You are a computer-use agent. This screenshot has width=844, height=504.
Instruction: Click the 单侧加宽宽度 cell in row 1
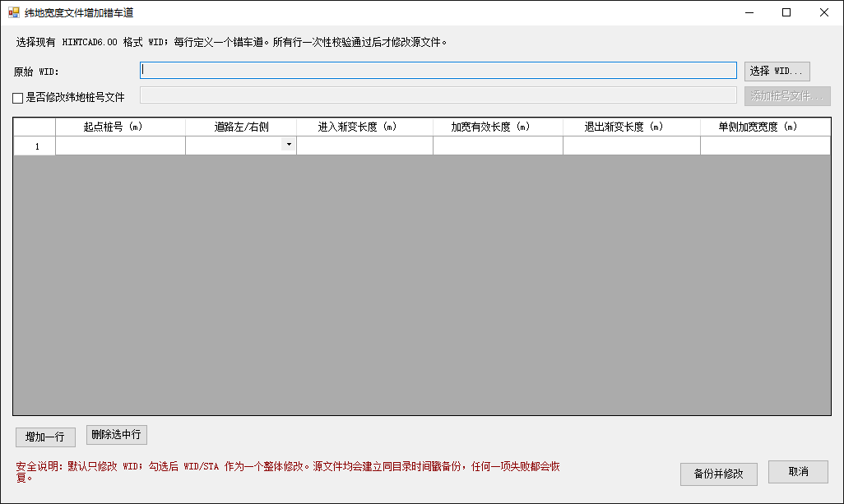click(x=765, y=146)
